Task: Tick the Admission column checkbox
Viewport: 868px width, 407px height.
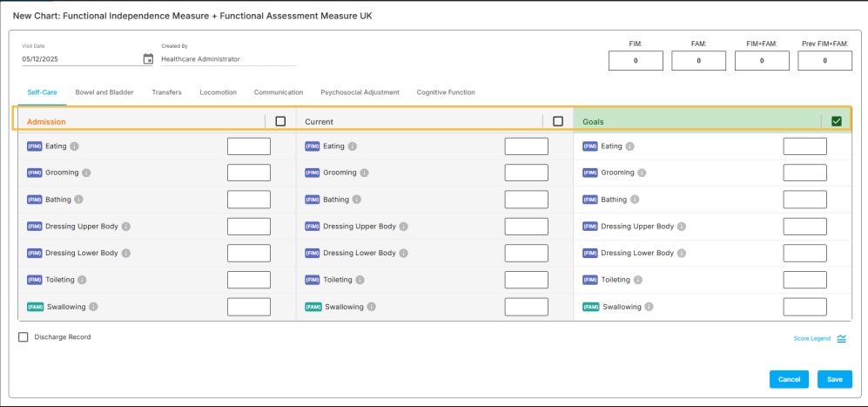Action: 280,121
